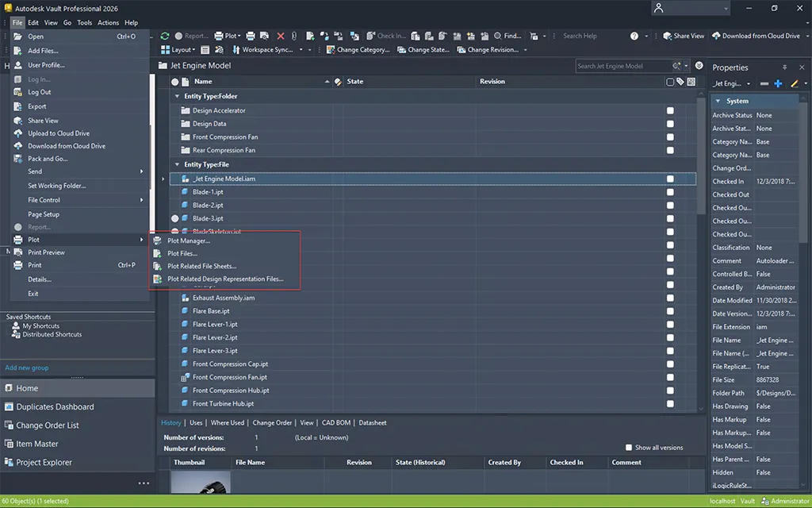Check the box for Front Compression Fan folder

(x=670, y=137)
